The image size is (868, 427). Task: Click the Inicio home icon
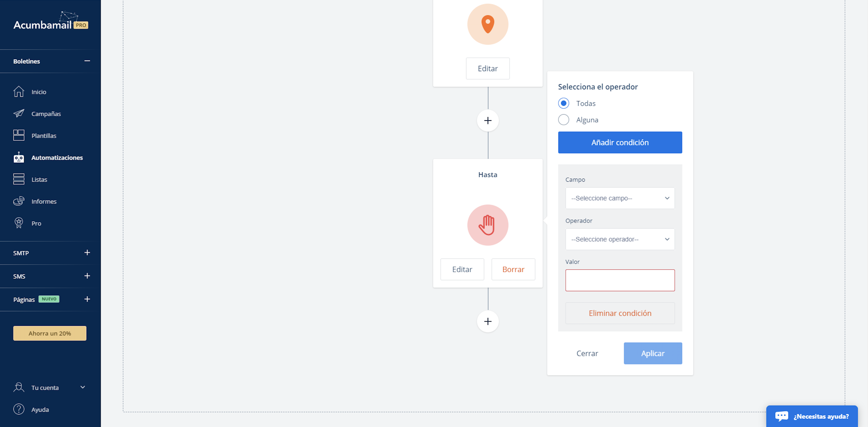click(18, 92)
